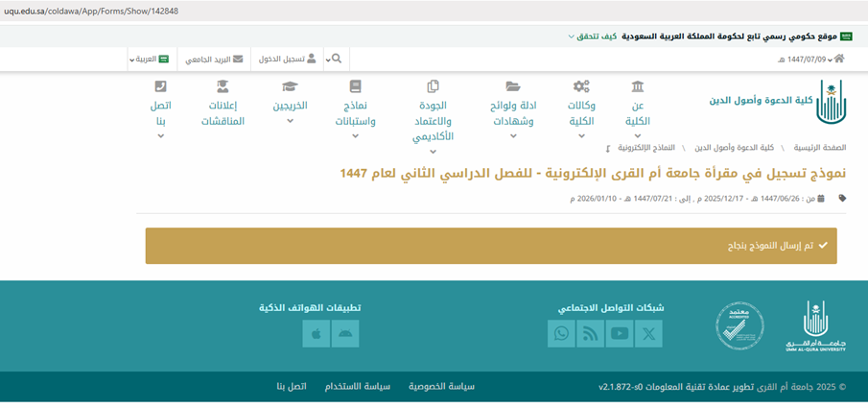Expand the وكالات الكلية menu chevron
868x408 pixels.
click(581, 135)
